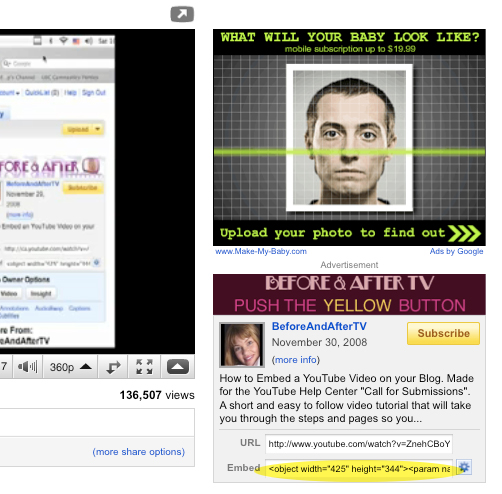Open embed customization gear icon

464,467
